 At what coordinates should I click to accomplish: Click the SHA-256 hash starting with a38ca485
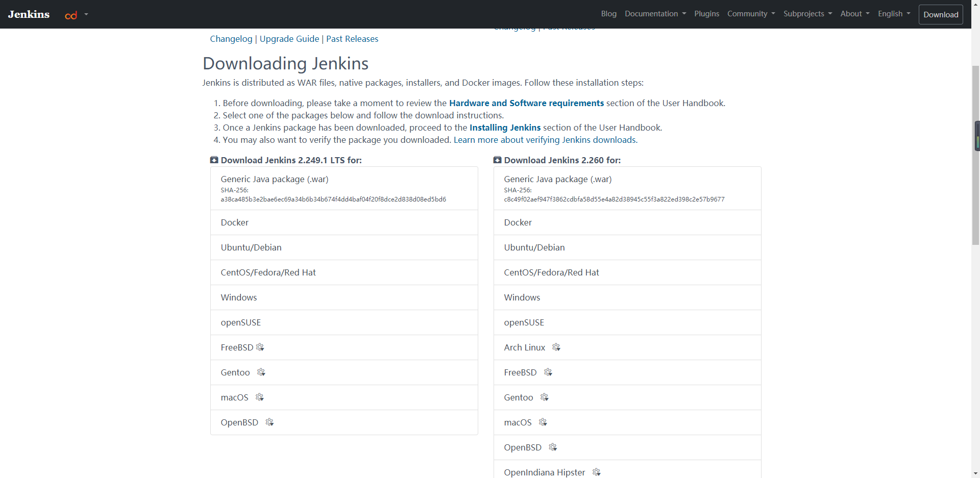(x=333, y=199)
